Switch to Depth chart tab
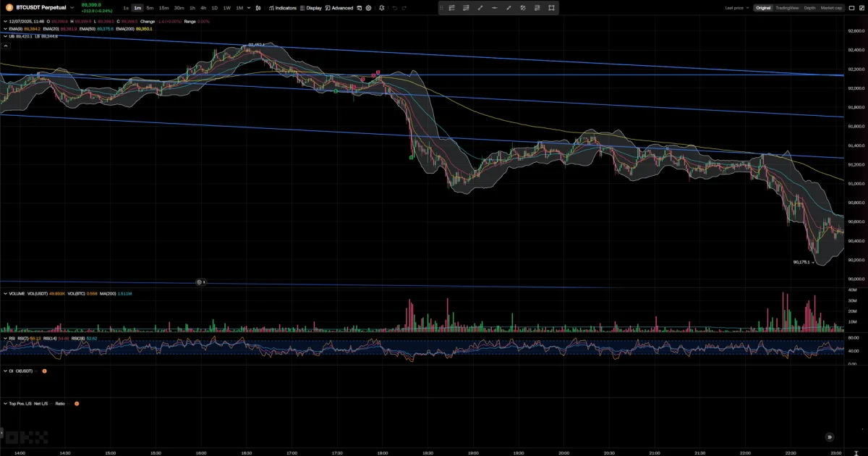868x456 pixels. pos(809,8)
